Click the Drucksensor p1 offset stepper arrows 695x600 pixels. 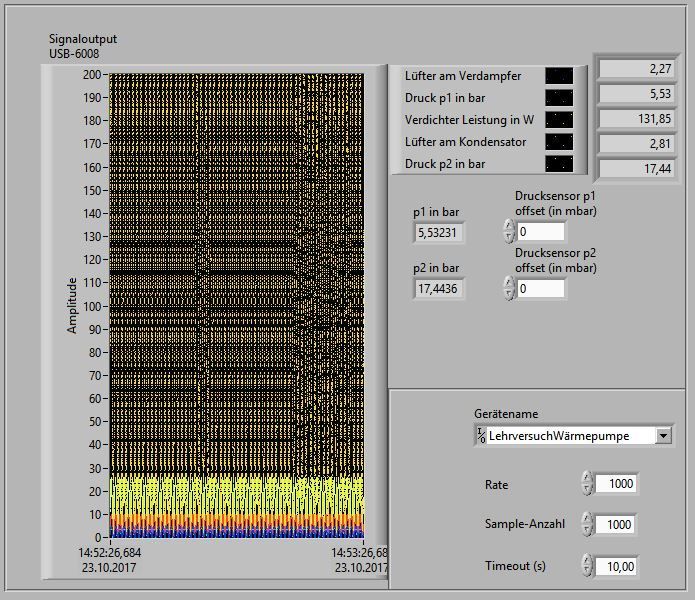pyautogui.click(x=509, y=232)
